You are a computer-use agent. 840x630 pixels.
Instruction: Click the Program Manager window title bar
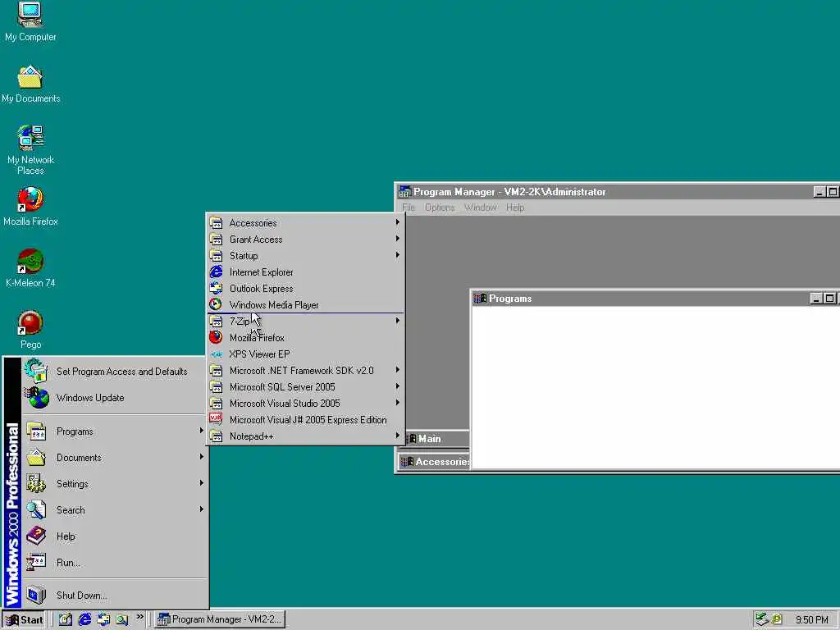pyautogui.click(x=619, y=192)
